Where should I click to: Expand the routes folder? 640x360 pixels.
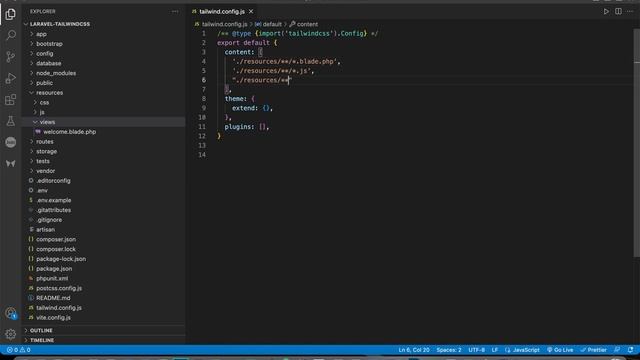coord(44,142)
